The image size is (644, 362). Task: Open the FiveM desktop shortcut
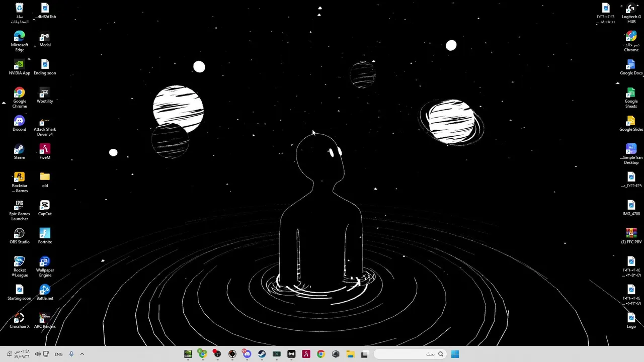(45, 152)
